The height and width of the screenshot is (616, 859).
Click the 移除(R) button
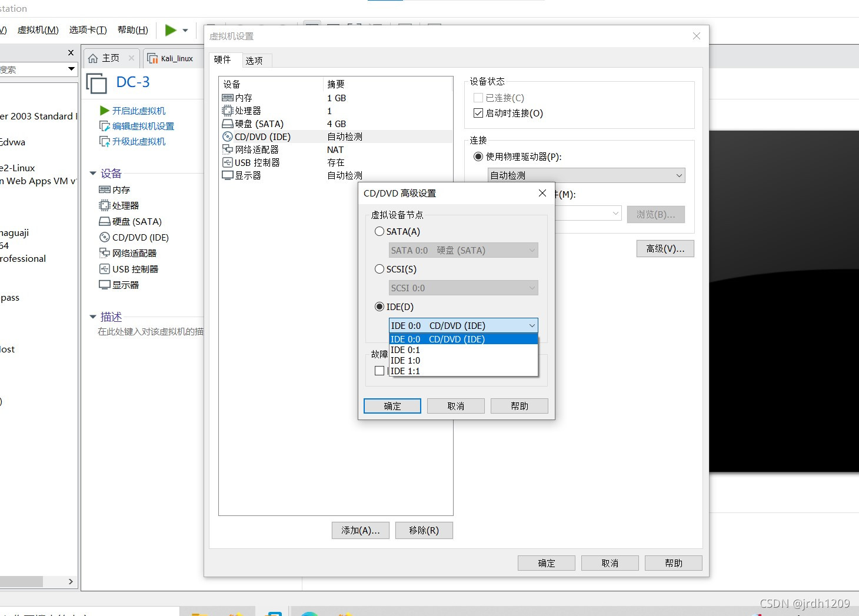click(x=424, y=530)
